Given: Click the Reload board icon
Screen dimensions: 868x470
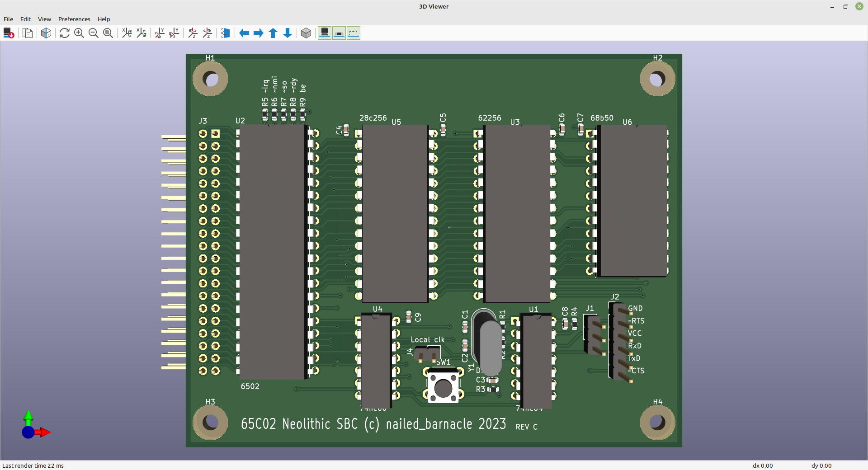Looking at the screenshot, I should click(9, 33).
